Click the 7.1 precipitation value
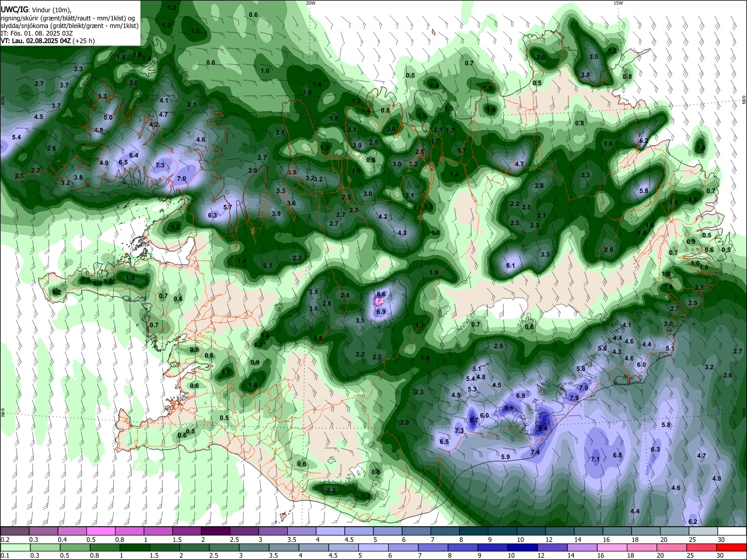 click(595, 459)
